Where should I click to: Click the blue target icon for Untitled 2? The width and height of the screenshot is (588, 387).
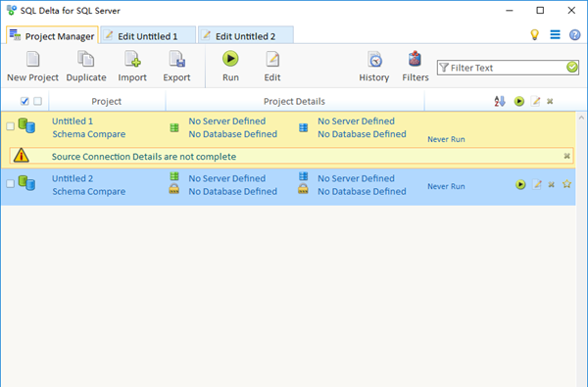[x=304, y=176]
